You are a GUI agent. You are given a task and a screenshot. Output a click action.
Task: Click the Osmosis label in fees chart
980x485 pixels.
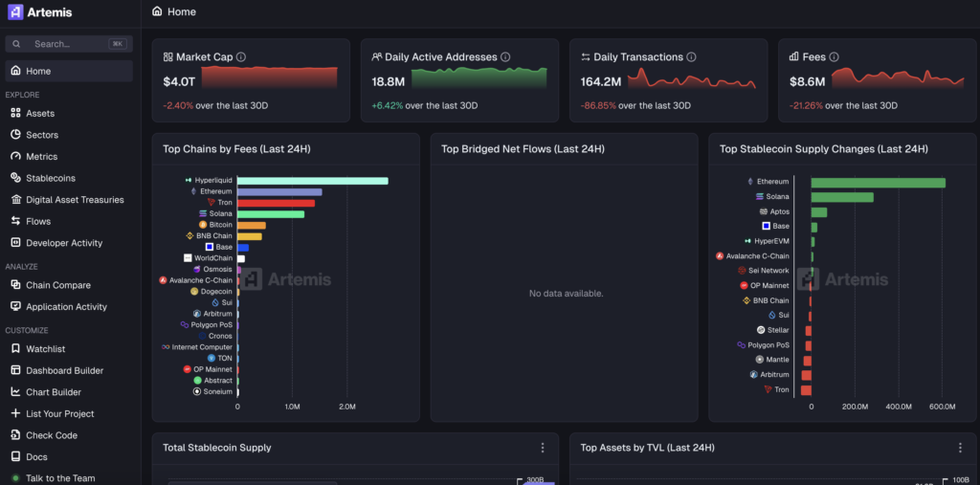[x=217, y=270]
